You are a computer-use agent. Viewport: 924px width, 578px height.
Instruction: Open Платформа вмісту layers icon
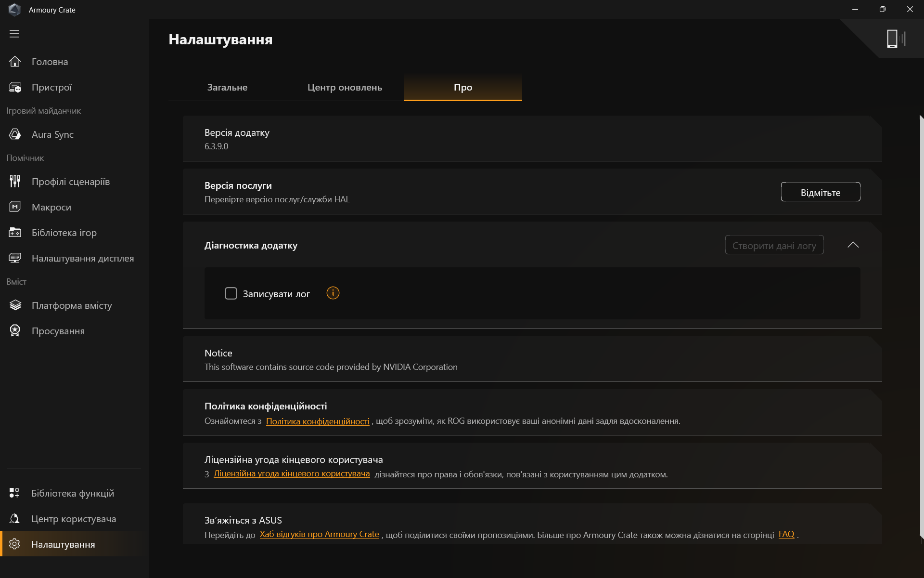tap(15, 305)
